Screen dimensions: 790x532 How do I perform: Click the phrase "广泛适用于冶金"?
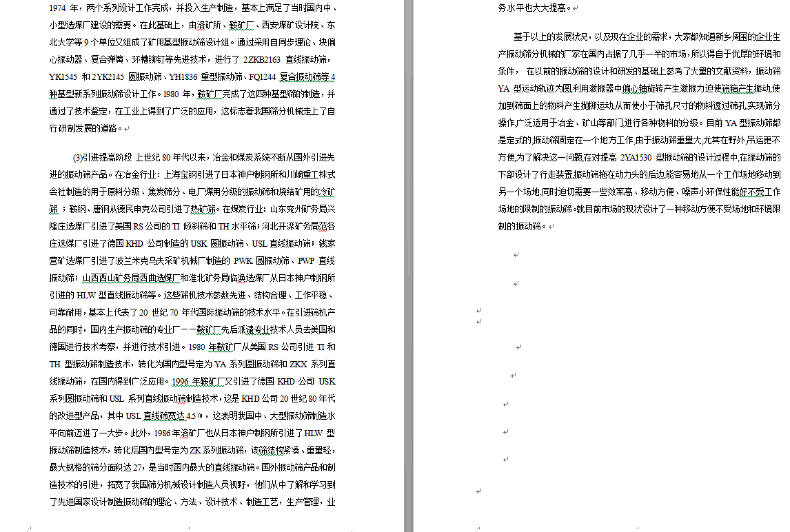(544, 123)
